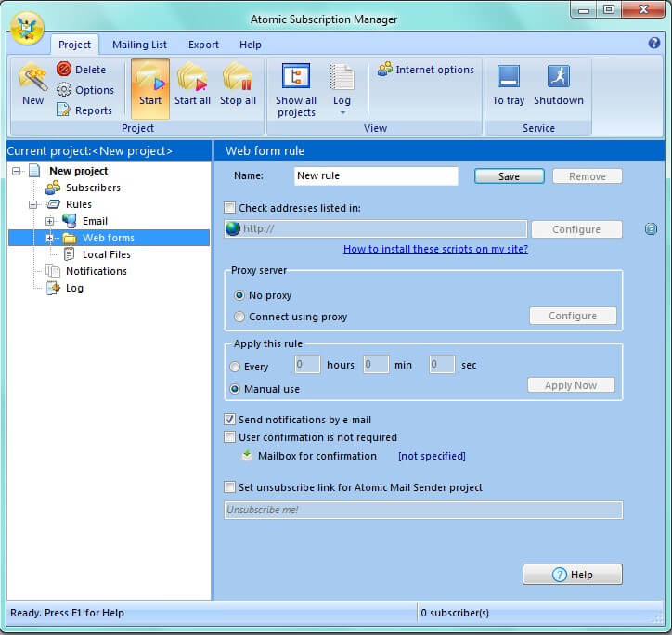
Task: Open the Log dropdown arrow in ribbon
Action: [x=342, y=112]
